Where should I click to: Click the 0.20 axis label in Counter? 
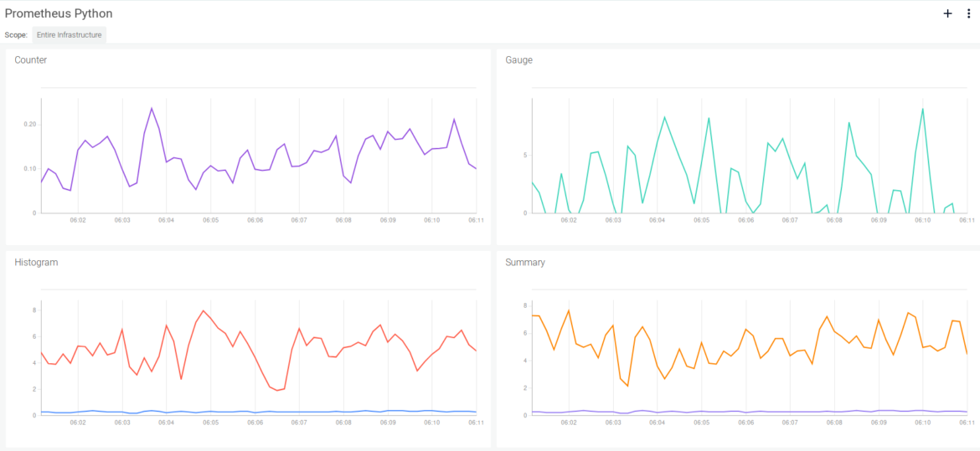tap(30, 125)
